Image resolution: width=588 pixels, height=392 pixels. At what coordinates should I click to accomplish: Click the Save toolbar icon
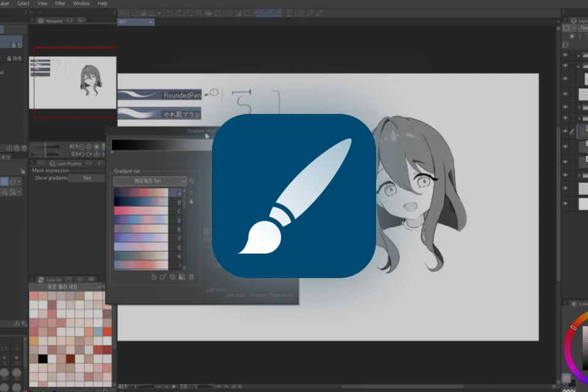153,13
